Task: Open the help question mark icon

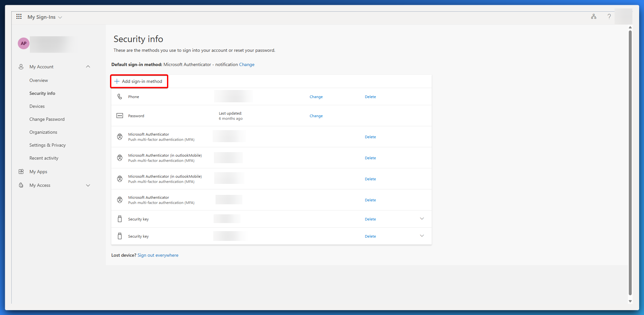Action: 609,17
